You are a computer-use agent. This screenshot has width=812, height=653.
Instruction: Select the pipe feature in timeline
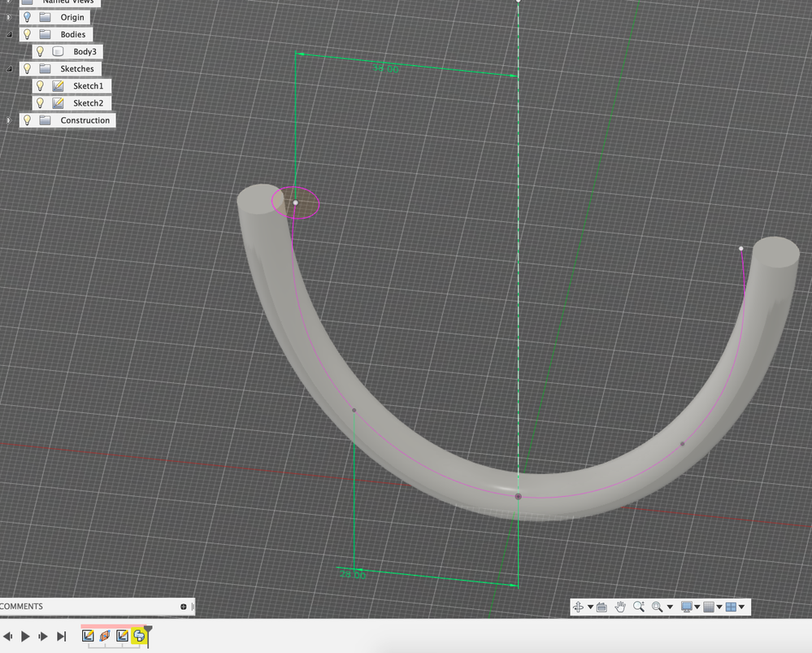pos(139,635)
